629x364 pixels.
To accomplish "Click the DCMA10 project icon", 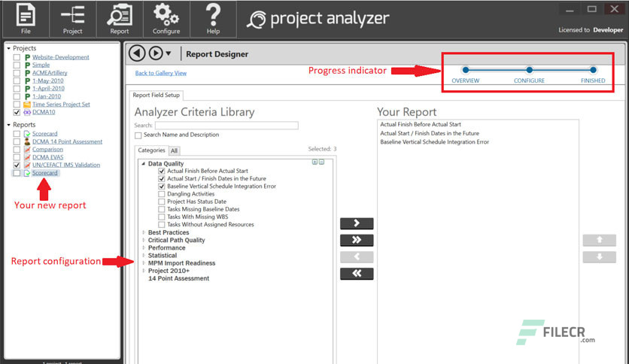I will pyautogui.click(x=27, y=112).
